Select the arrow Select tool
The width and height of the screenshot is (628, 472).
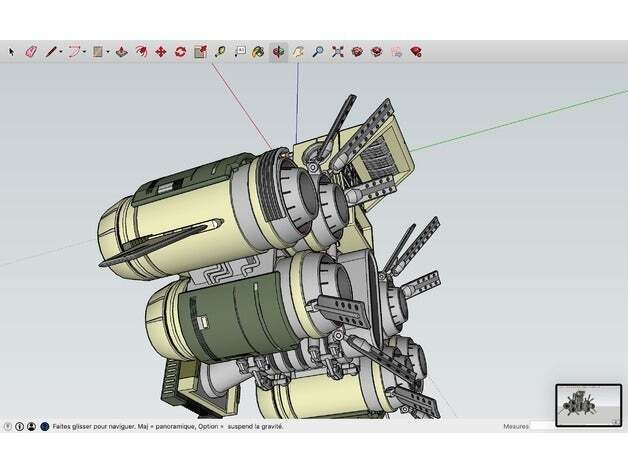coord(11,51)
